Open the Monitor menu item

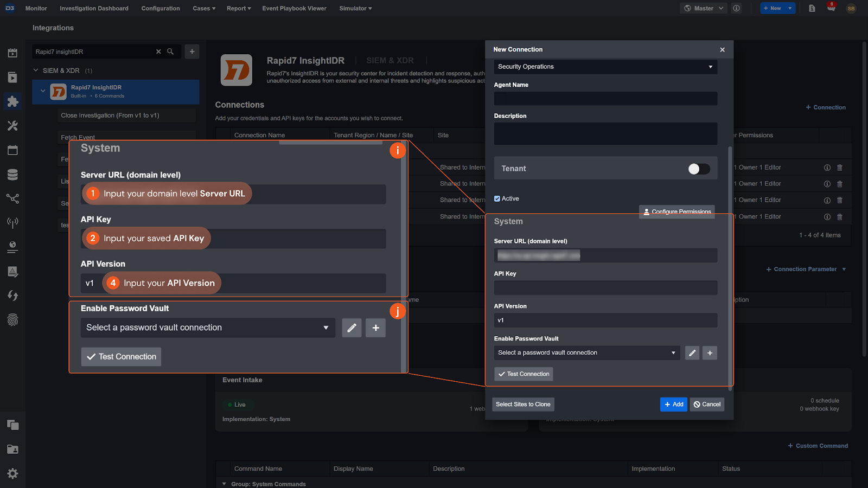point(36,8)
